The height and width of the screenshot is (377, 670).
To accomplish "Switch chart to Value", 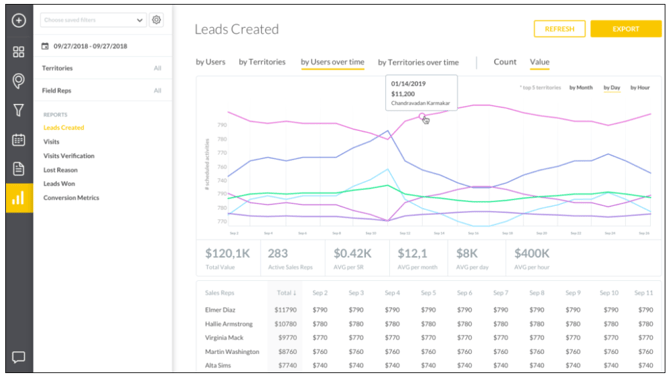I will tap(539, 62).
